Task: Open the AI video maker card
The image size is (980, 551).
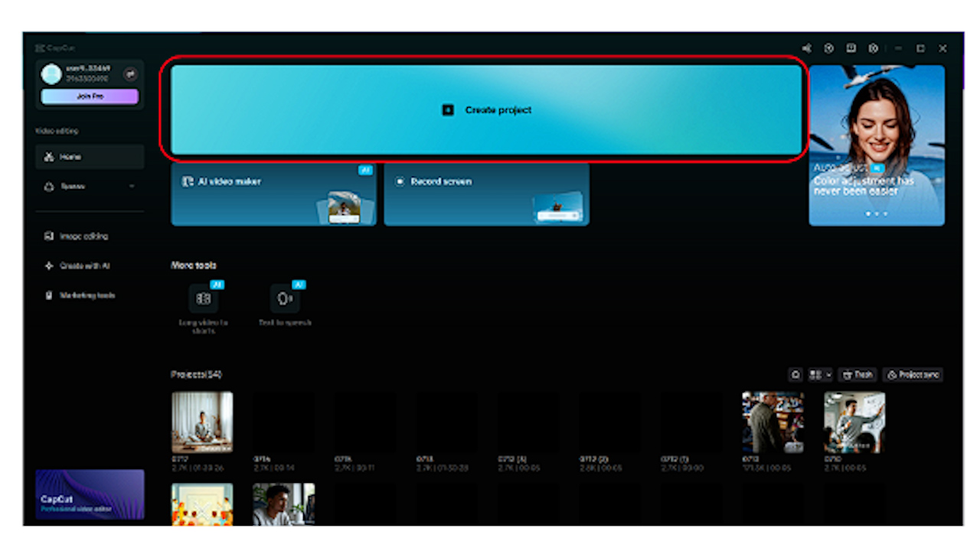Action: point(273,194)
